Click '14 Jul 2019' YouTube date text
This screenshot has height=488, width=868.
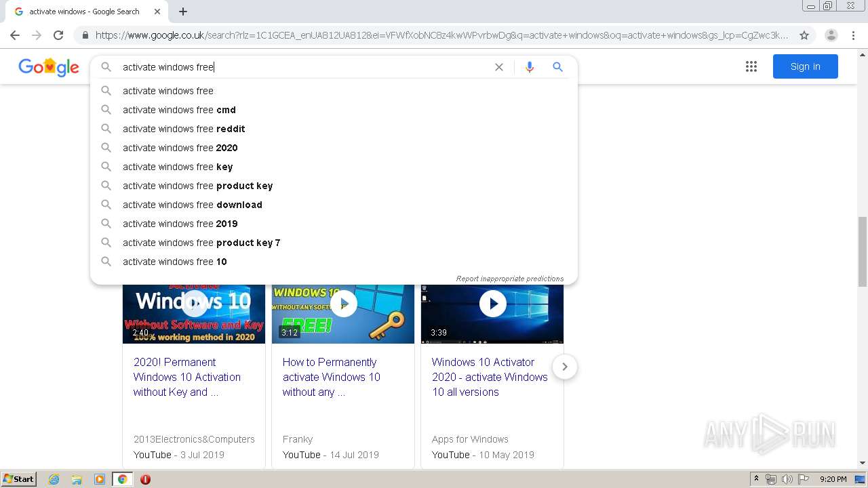pos(354,455)
